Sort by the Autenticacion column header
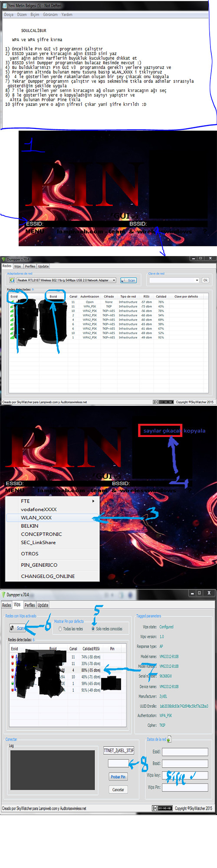Screen dimensions: 217x868 point(89,296)
